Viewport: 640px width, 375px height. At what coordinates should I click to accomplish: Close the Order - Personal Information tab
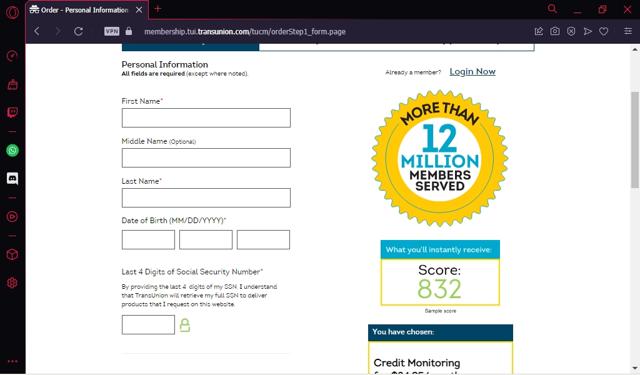(x=139, y=10)
